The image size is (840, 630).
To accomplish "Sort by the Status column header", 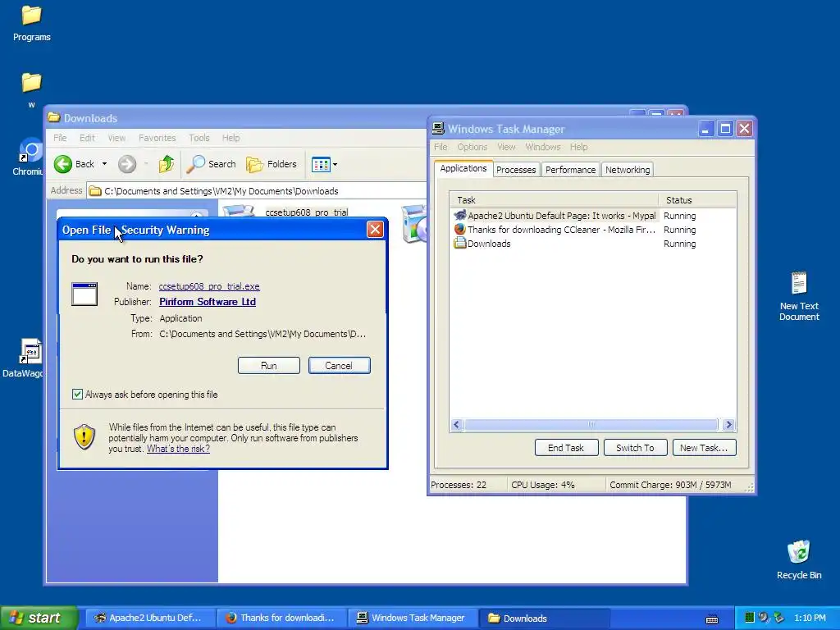I will (697, 200).
